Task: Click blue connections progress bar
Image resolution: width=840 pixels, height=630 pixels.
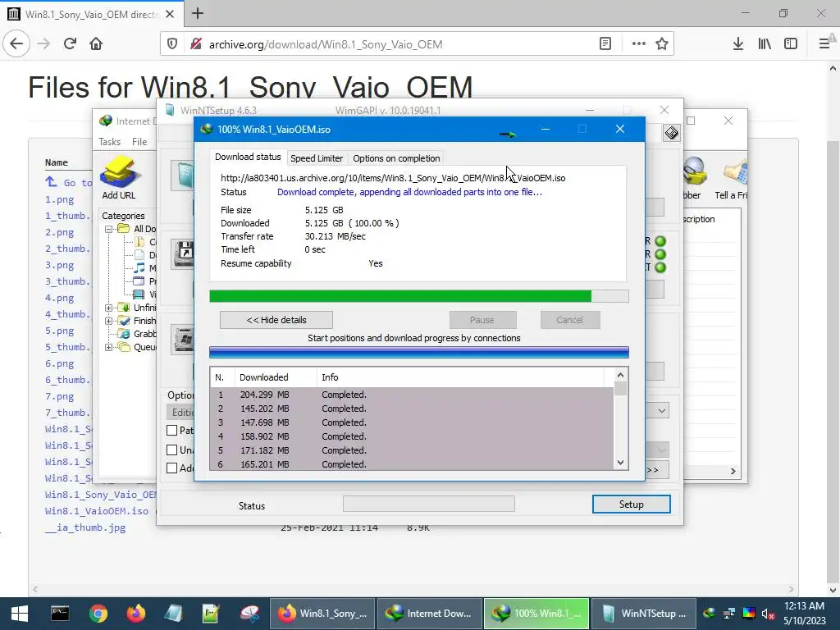Action: point(419,352)
